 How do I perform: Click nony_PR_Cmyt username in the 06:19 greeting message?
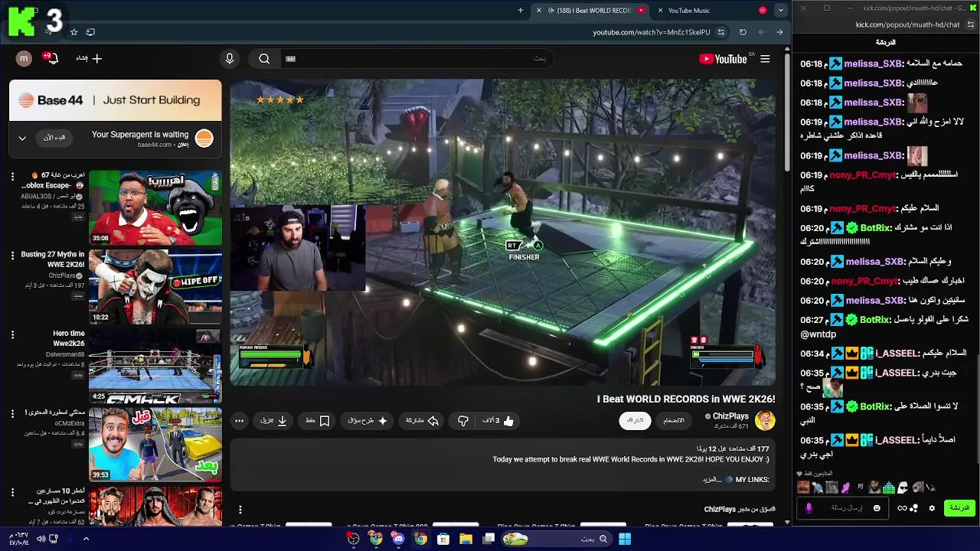(863, 209)
